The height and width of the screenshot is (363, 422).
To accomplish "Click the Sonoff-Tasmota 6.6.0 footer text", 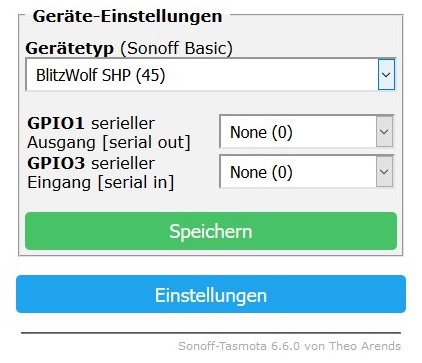I will pyautogui.click(x=239, y=346).
